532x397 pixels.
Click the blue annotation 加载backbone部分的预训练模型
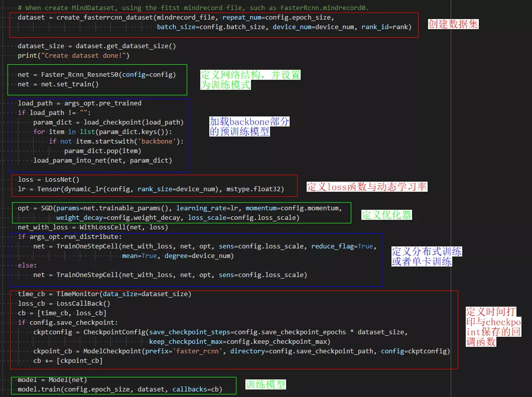click(249, 126)
